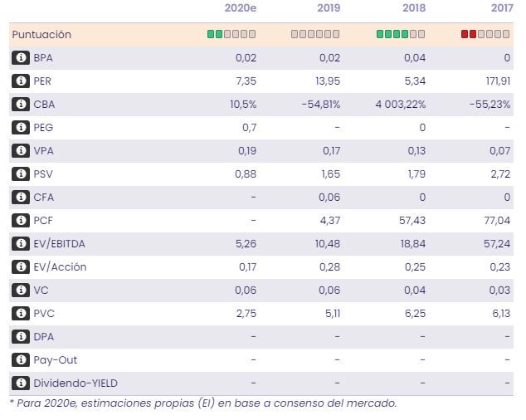Show info for the PEG row
526x420 pixels.
(x=21, y=128)
